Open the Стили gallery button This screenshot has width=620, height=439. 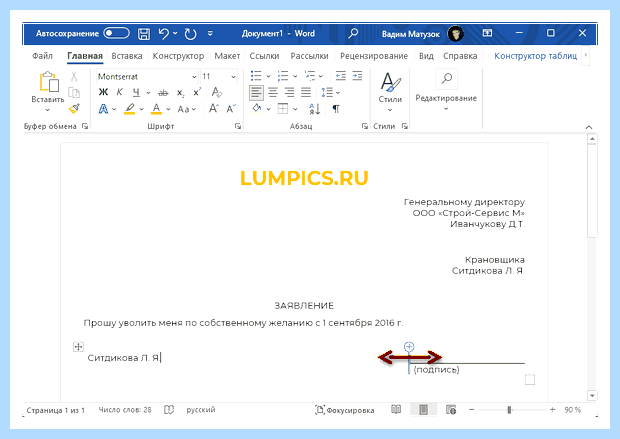pos(390,92)
